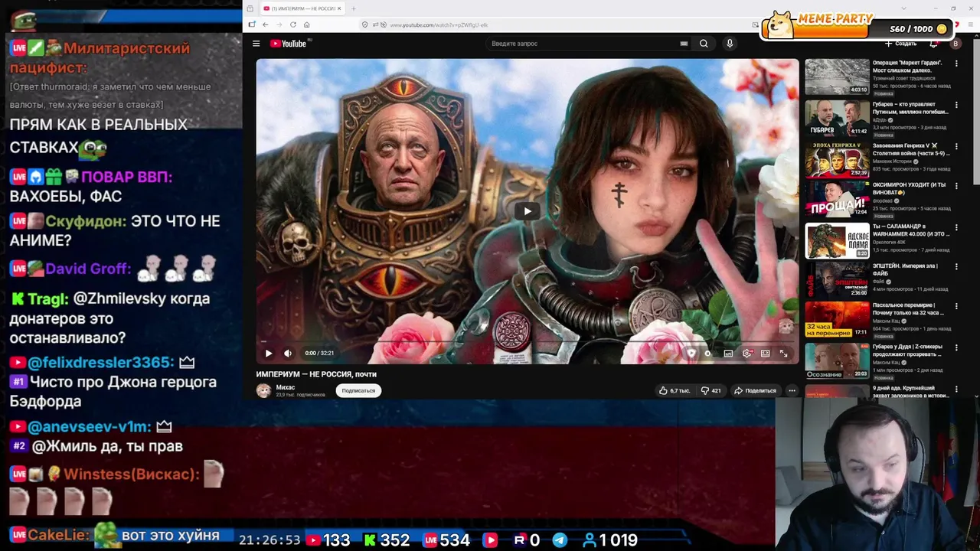Open options for Губарев – кто управляет video
The image size is (980, 551).
pyautogui.click(x=956, y=105)
